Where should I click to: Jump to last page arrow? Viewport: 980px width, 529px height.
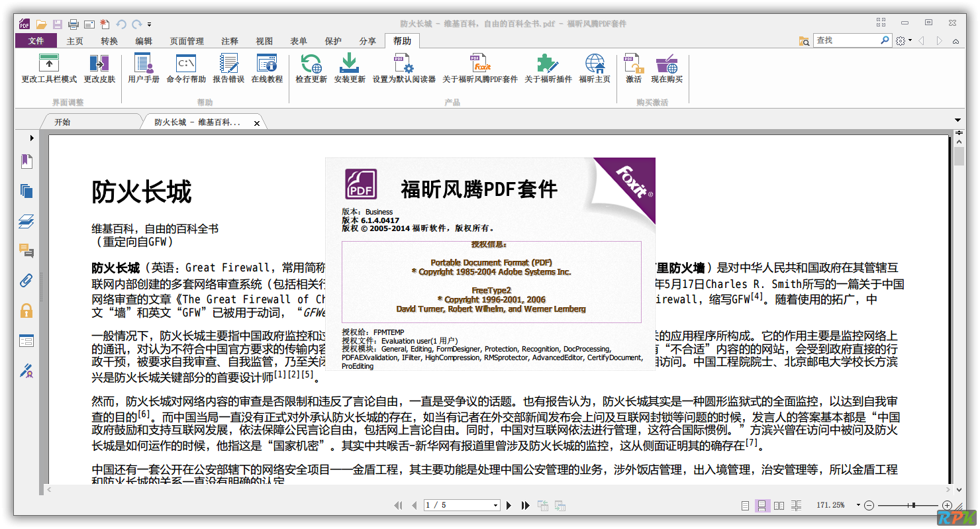[x=525, y=505]
